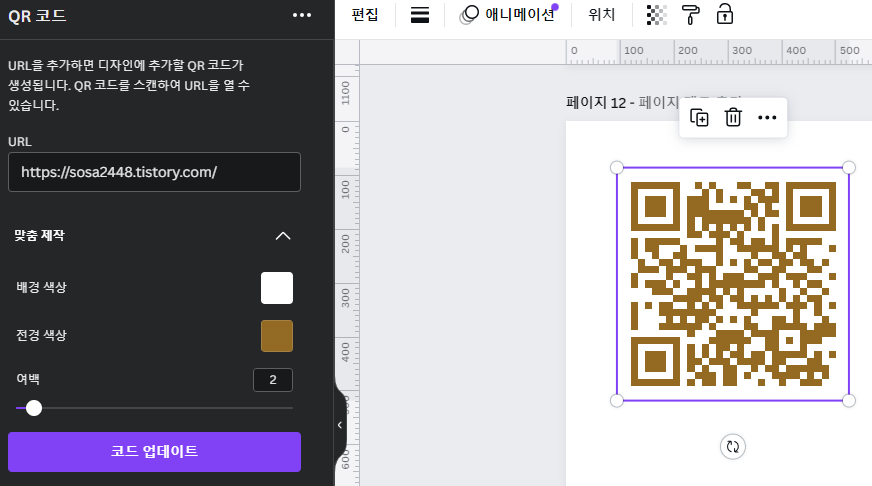This screenshot has width=872, height=486.
Task: Select the copy style paint roller icon
Action: [x=691, y=15]
